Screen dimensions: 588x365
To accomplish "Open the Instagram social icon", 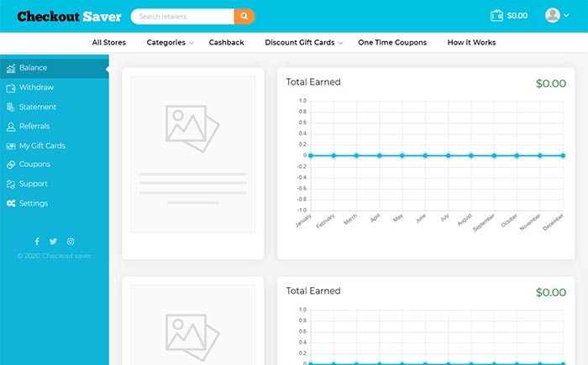I will (x=71, y=242).
